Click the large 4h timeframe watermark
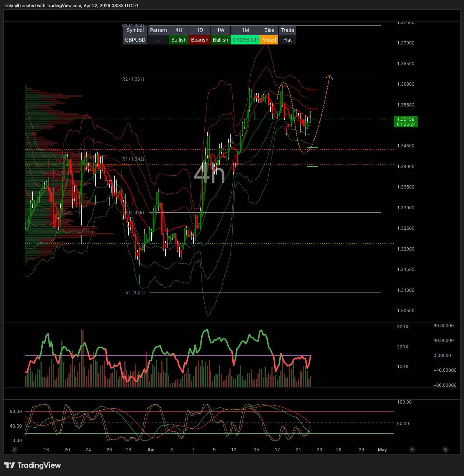 coord(209,173)
